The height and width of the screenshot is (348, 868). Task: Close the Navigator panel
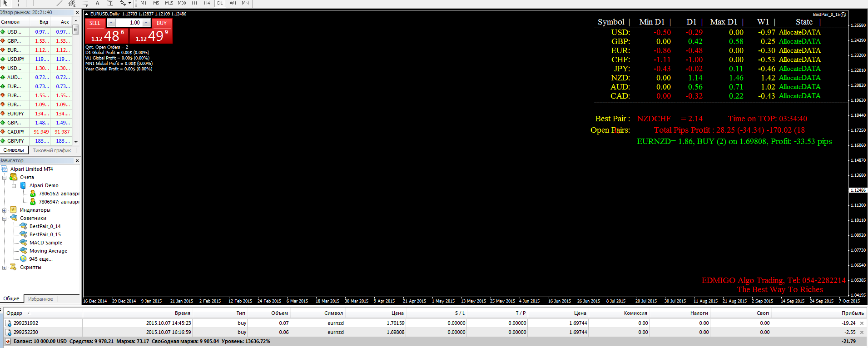77,160
